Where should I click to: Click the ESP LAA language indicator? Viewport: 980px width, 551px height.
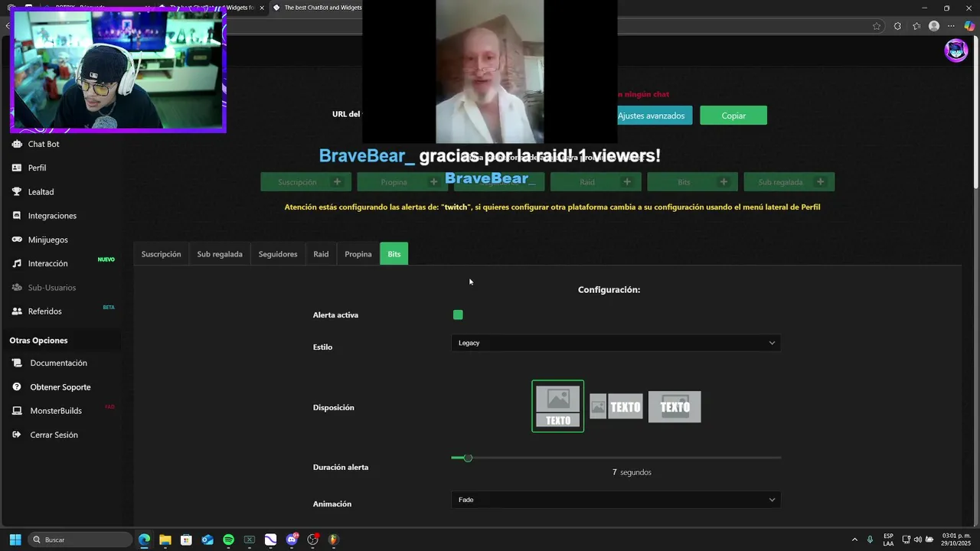pos(888,540)
